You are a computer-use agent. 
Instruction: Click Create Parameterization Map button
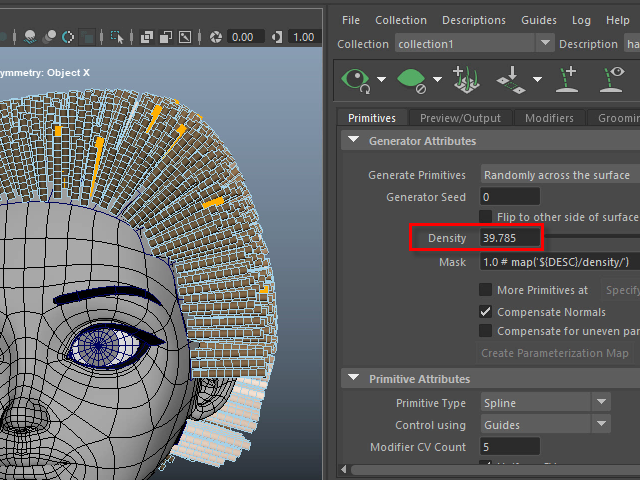coord(554,353)
